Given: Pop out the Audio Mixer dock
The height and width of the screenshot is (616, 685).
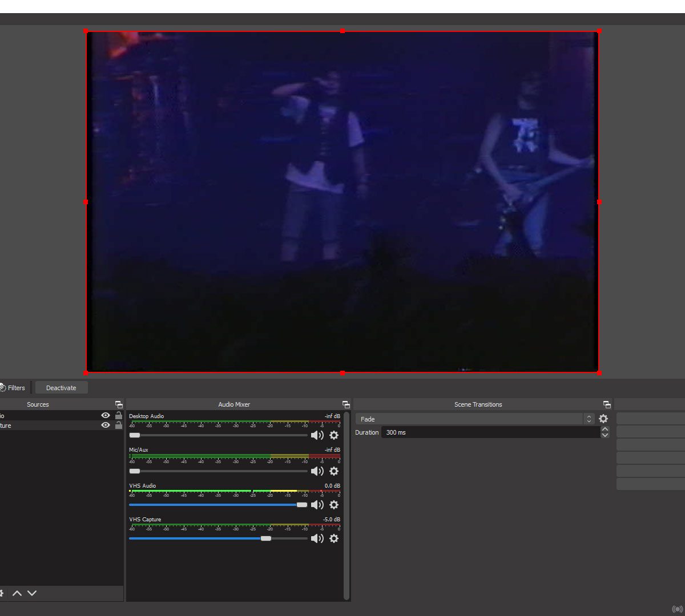Looking at the screenshot, I should [346, 404].
